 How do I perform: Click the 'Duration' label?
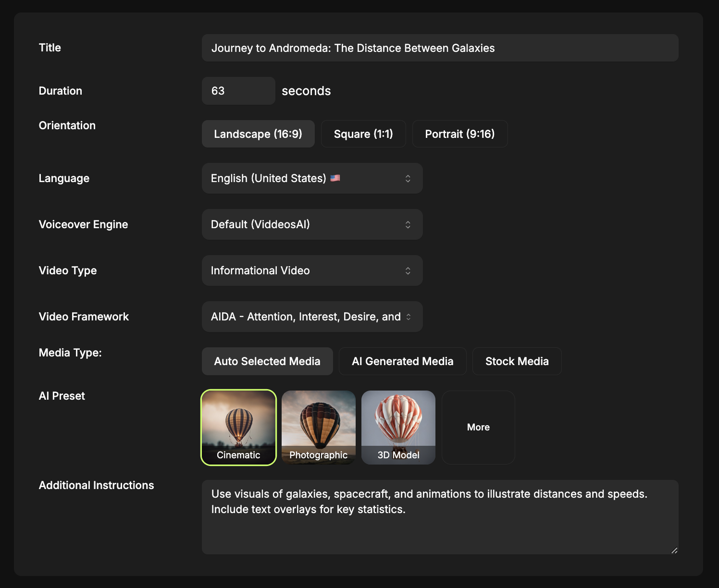pos(61,91)
